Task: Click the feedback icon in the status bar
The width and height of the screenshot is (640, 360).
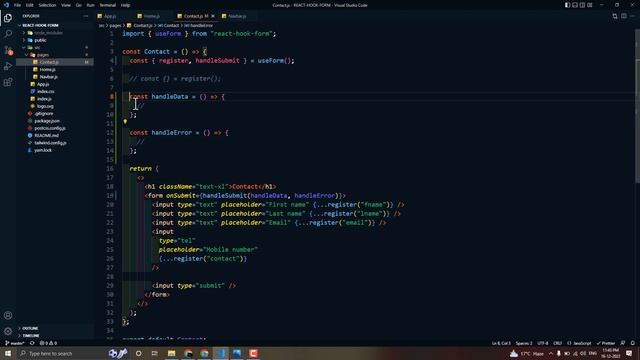Action: tap(622, 343)
